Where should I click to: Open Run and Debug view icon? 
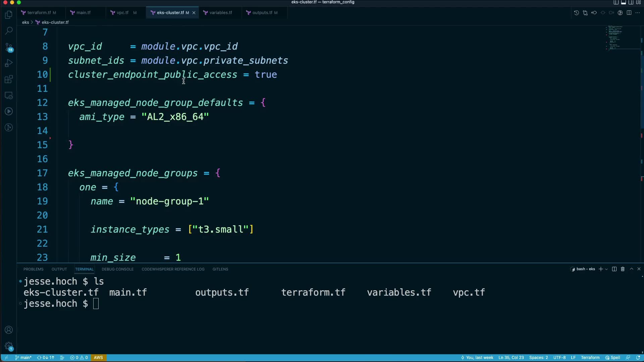click(x=9, y=63)
